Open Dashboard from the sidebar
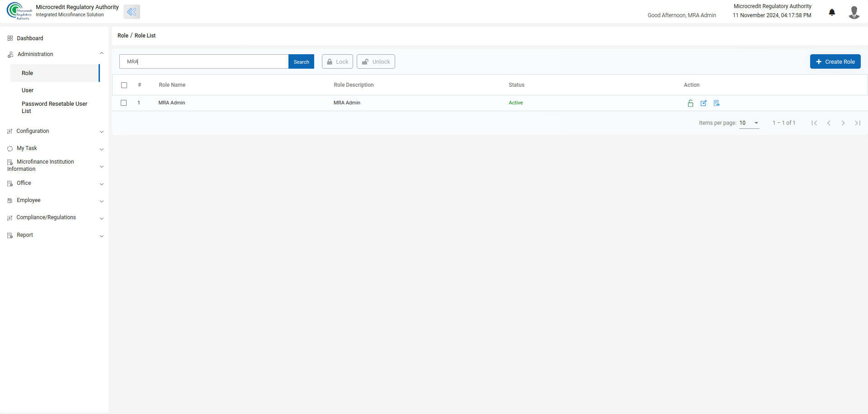The width and height of the screenshot is (868, 414). [30, 38]
